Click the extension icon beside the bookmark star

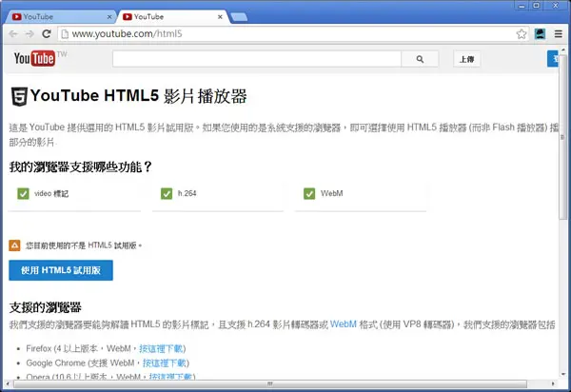540,34
